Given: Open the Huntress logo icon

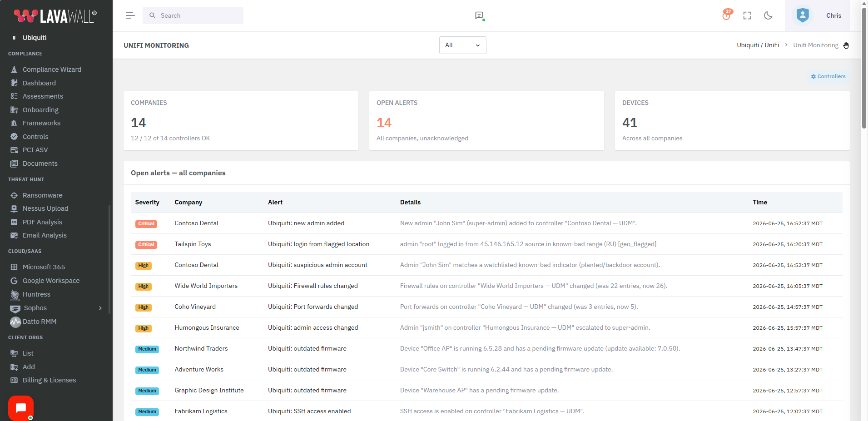Looking at the screenshot, I should (15, 295).
